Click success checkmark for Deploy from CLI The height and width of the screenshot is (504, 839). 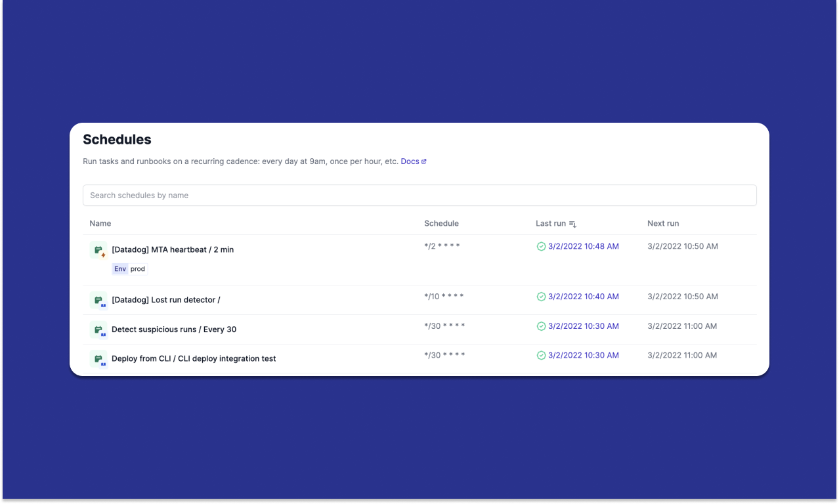point(541,355)
